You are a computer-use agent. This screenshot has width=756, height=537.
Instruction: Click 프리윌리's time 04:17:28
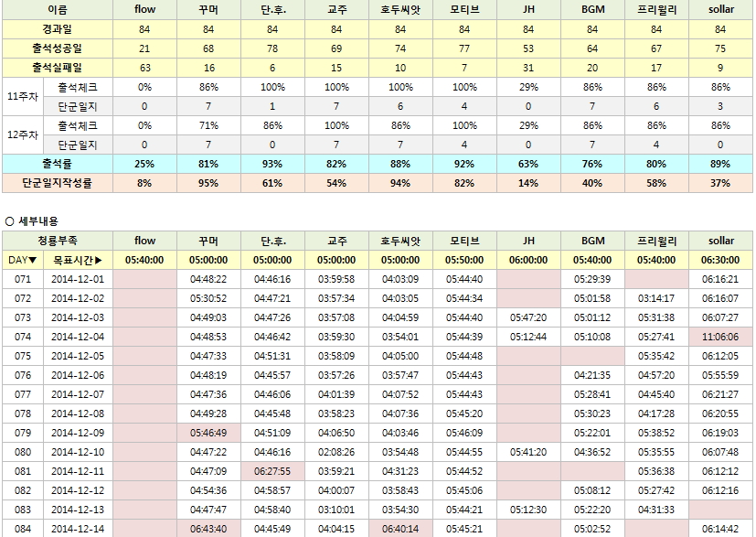tap(656, 413)
